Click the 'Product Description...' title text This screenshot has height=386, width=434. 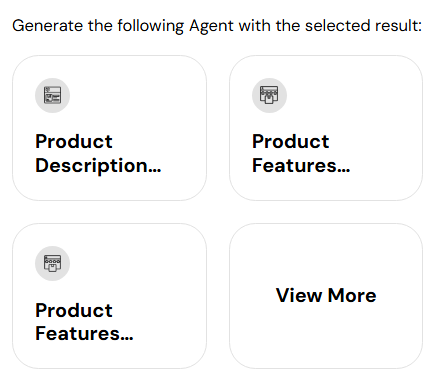pyautogui.click(x=98, y=154)
